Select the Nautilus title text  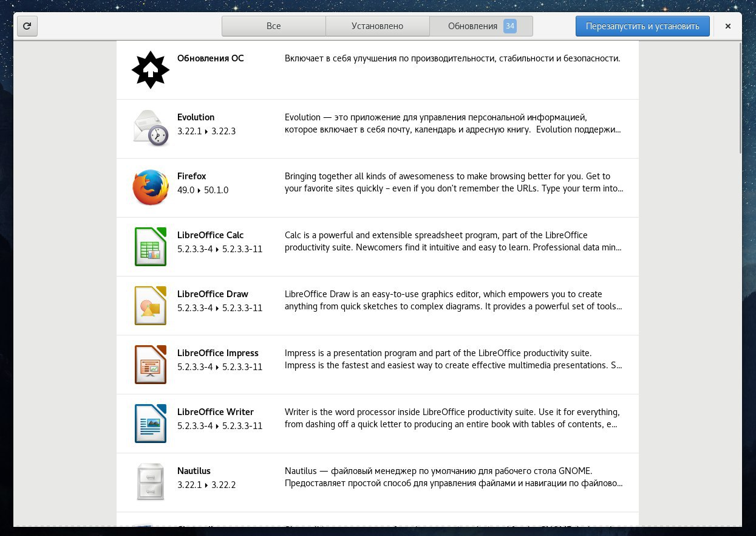coord(194,471)
